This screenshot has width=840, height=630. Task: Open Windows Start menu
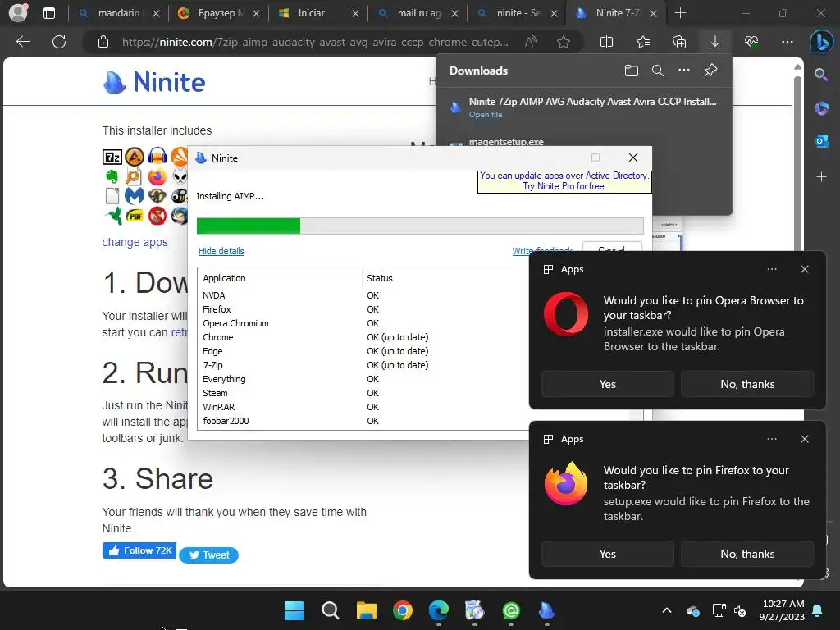(x=294, y=610)
